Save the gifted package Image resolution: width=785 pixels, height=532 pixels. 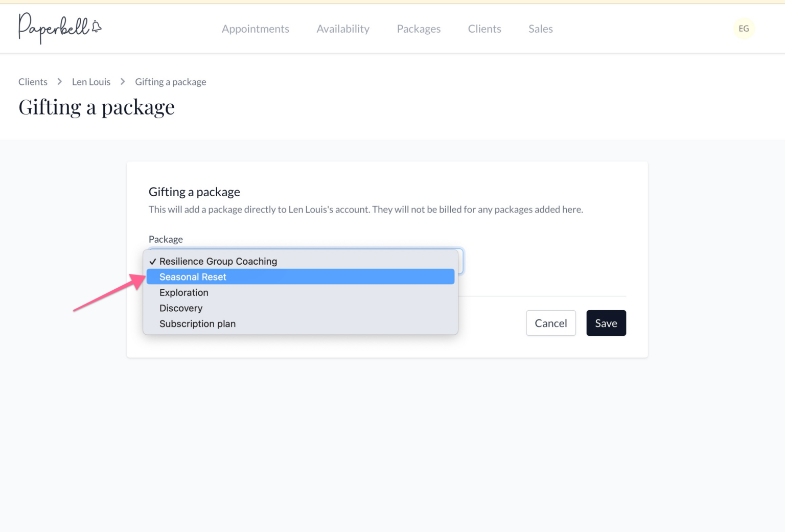click(x=606, y=323)
